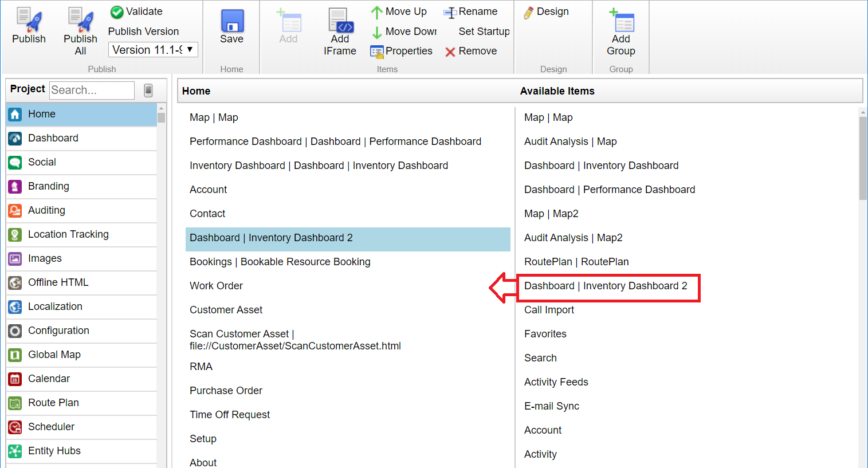Select Location Tracking in project list
The width and height of the screenshot is (868, 468).
coord(68,234)
